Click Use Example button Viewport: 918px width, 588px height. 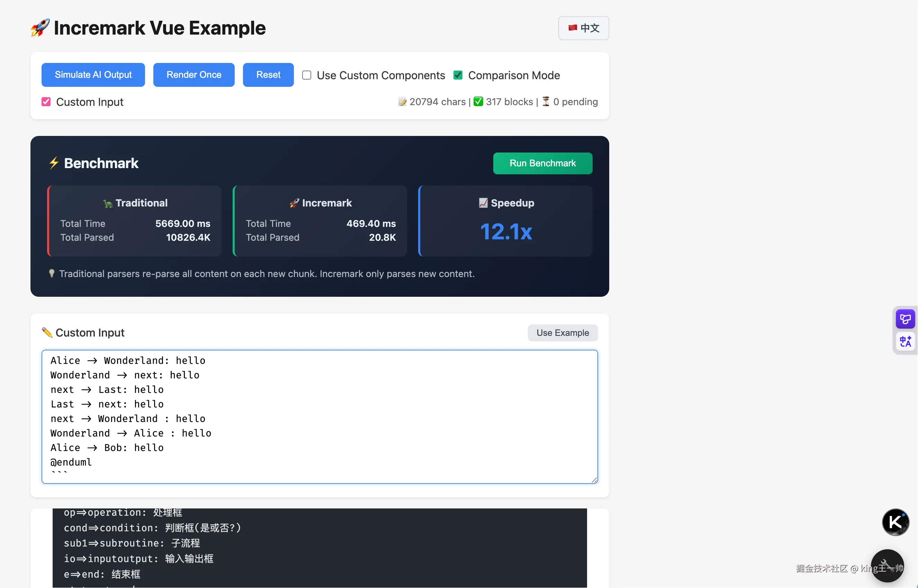click(562, 333)
